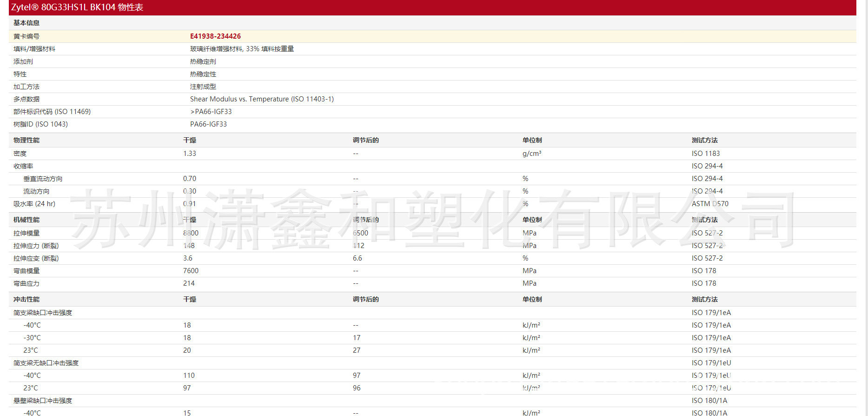Click the '-30°C' row label

(32, 338)
